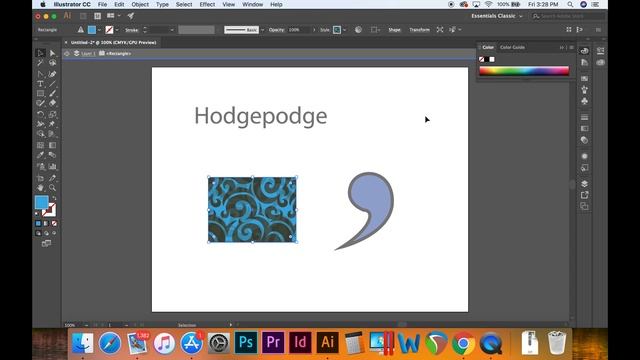Open stroke color dropdown arrow in control bar
Viewport: 640px width, 360px height.
(x=117, y=30)
